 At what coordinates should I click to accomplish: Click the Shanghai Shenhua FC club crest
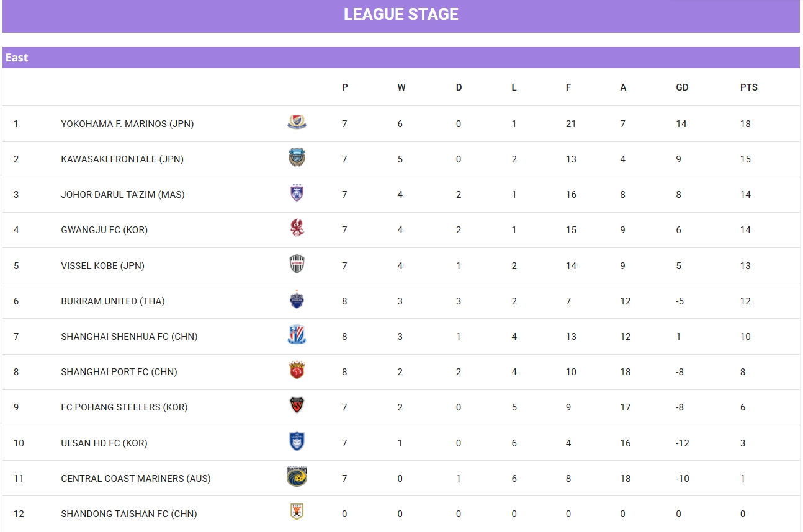297,335
